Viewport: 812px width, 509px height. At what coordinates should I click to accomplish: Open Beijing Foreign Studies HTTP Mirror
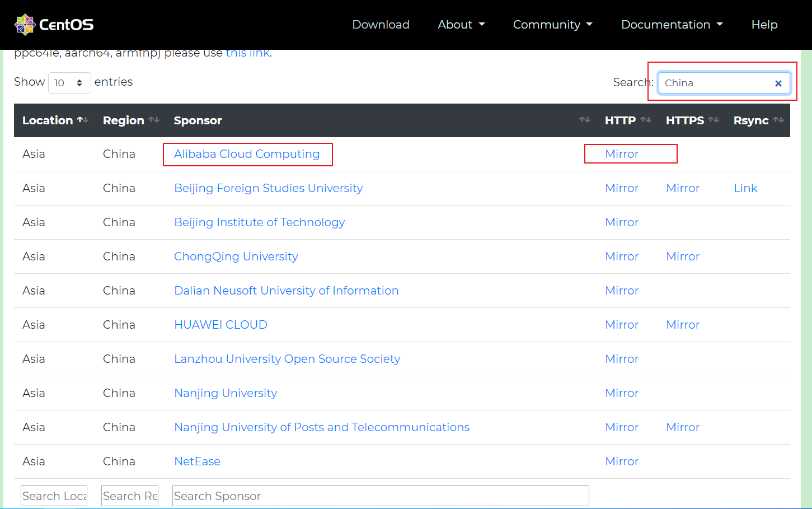pos(622,188)
